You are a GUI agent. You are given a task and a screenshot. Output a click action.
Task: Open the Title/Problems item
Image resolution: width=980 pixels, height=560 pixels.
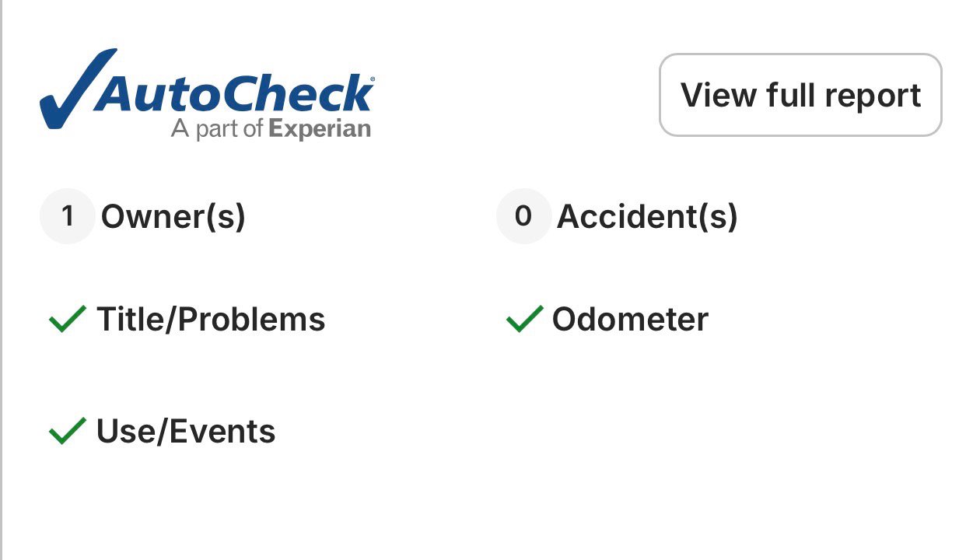211,320
